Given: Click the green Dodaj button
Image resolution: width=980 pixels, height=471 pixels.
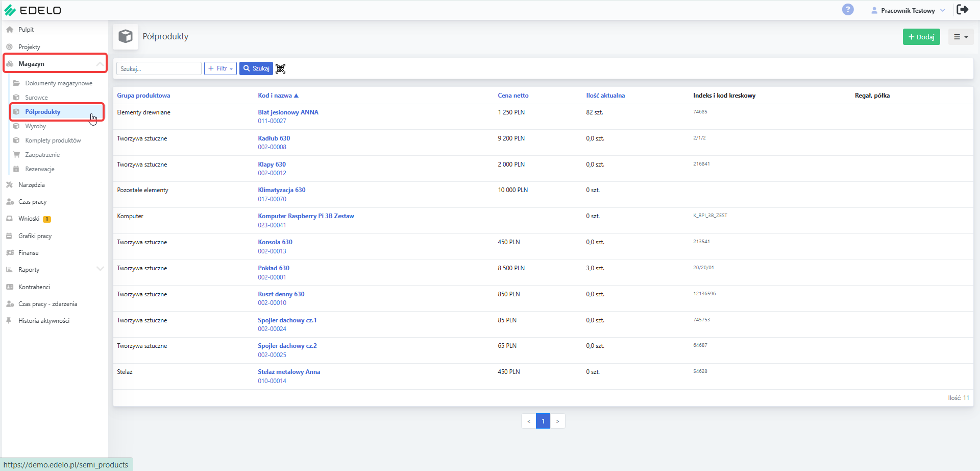Looking at the screenshot, I should [921, 37].
